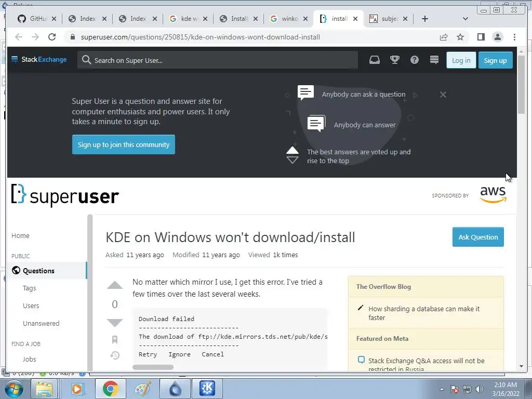The width and height of the screenshot is (532, 399).
Task: Bookmark the question
Action: point(115,339)
